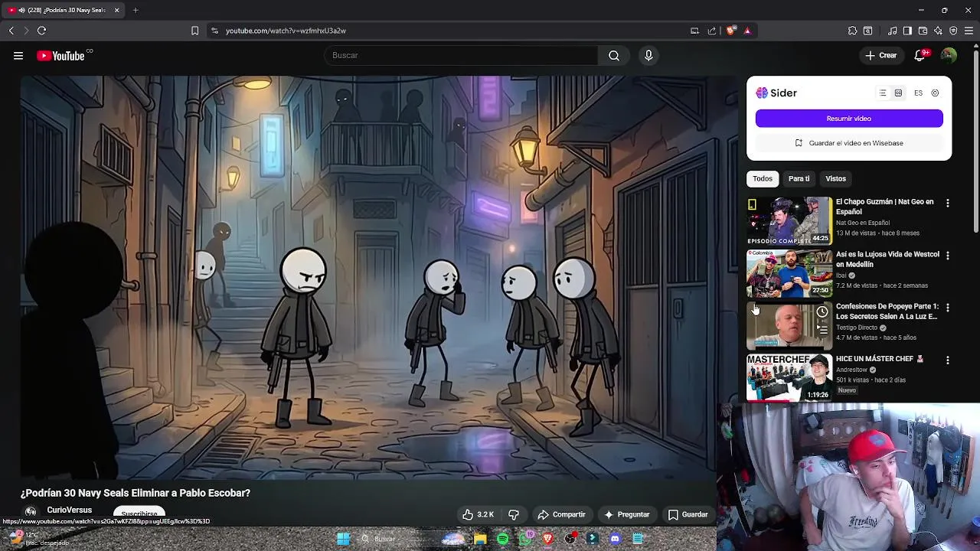980x551 pixels.
Task: Bookmark this page in the address bar
Action: coord(194,31)
